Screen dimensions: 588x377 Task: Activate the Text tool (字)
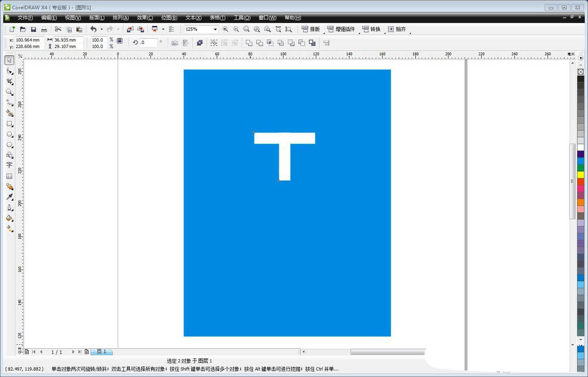9,166
